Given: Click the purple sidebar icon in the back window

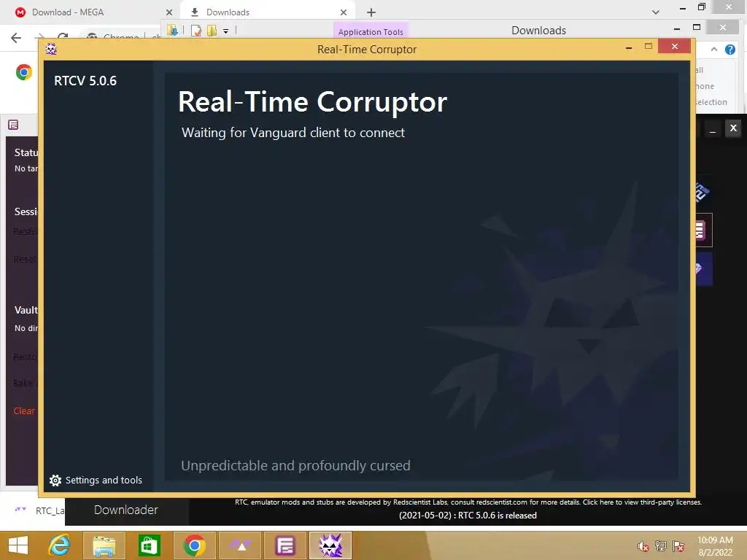Looking at the screenshot, I should [13, 125].
